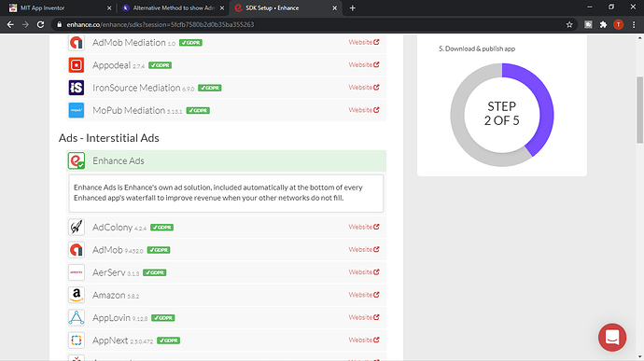Select the Amazon SDK icon
The width and height of the screenshot is (644, 361).
point(77,295)
